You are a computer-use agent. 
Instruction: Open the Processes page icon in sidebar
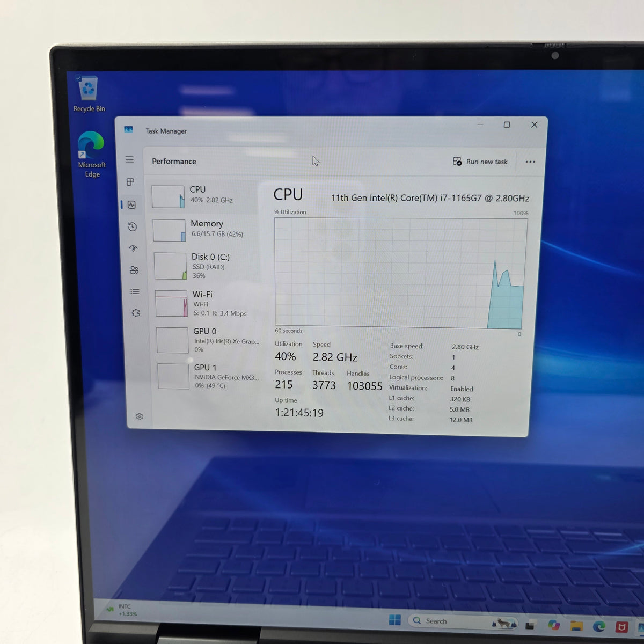(x=130, y=182)
